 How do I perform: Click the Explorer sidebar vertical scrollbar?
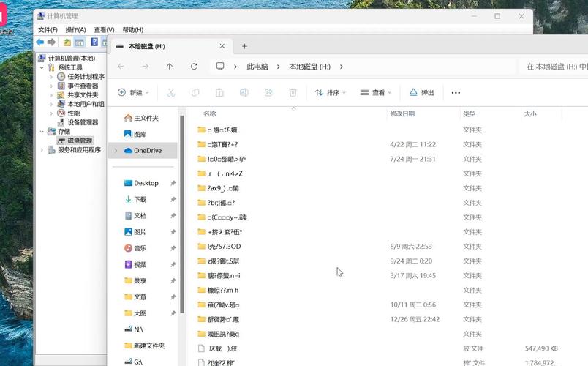point(182,214)
